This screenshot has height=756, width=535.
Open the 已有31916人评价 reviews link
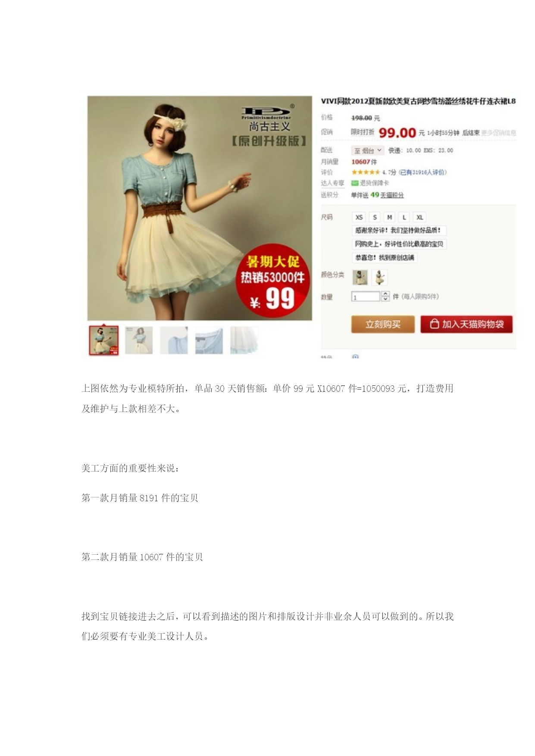click(x=423, y=172)
